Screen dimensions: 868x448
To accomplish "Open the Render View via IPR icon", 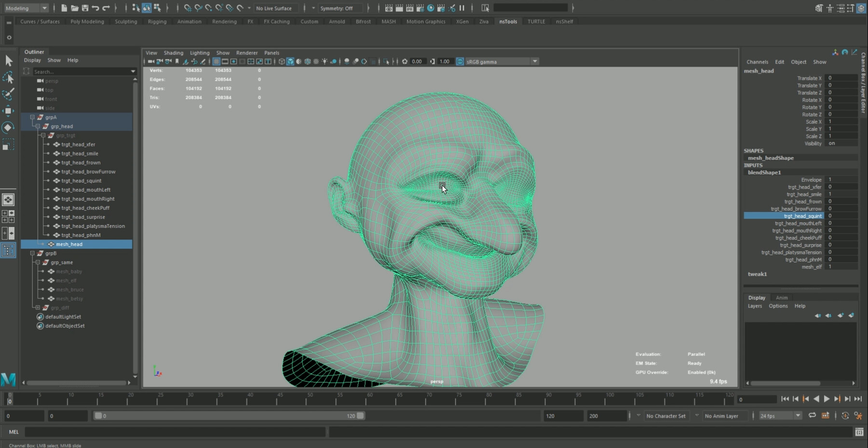I will point(409,8).
